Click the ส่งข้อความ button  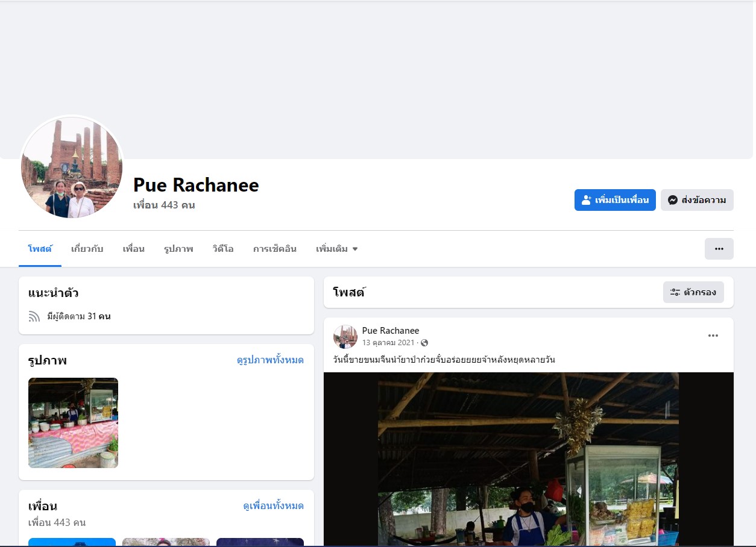coord(697,200)
